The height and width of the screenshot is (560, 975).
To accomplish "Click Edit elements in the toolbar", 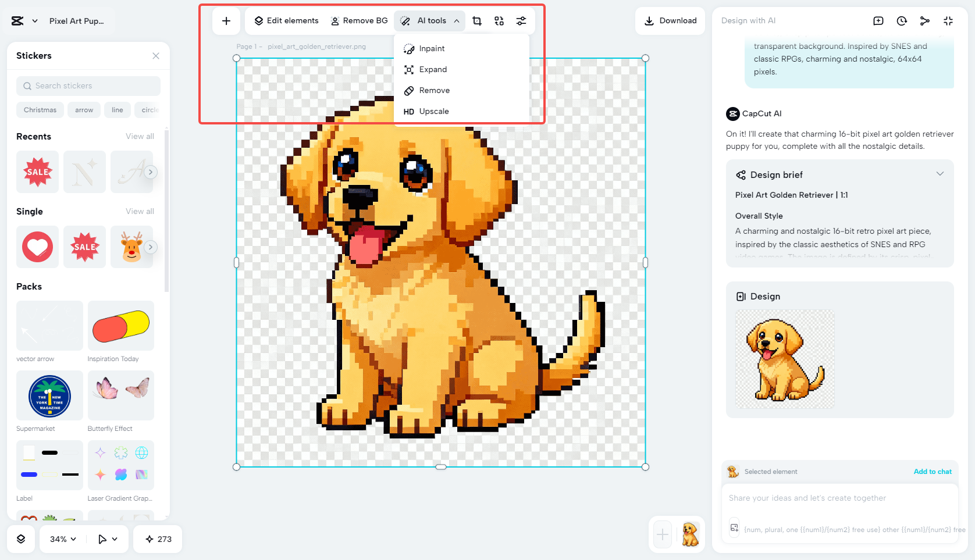I will tap(285, 20).
